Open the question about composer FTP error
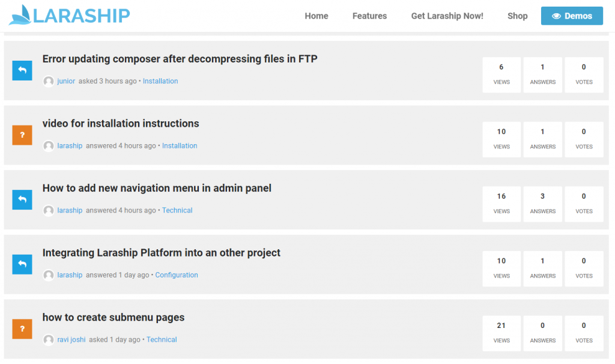Screen dimensions: 615x364 pyautogui.click(x=180, y=59)
